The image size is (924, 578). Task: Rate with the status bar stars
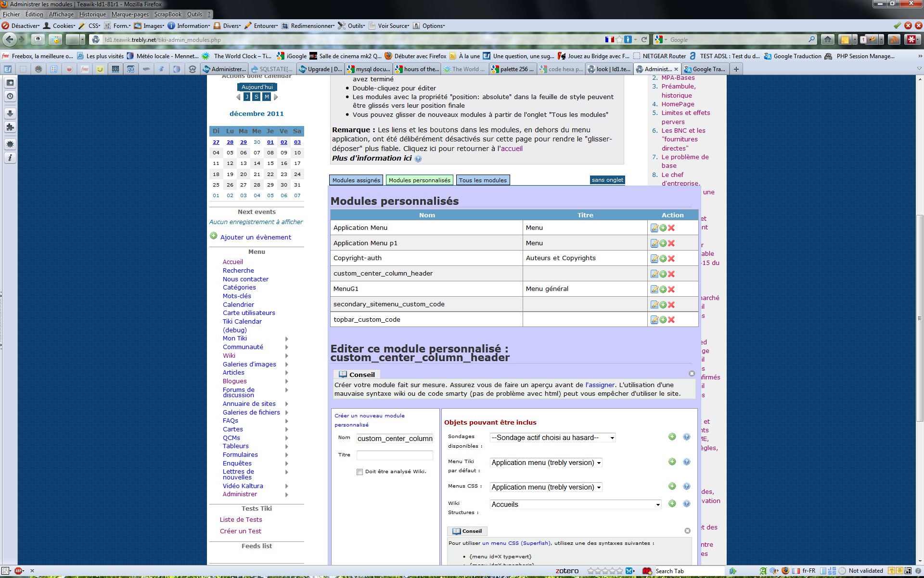605,571
